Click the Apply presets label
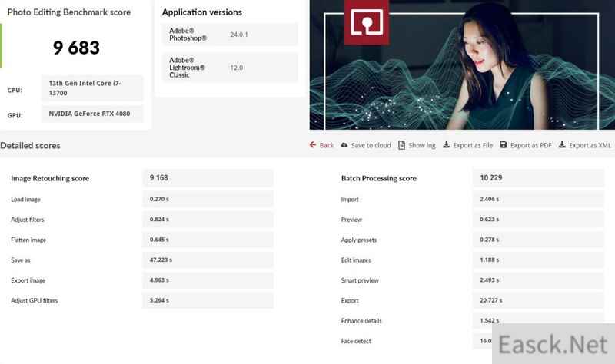 (x=359, y=240)
